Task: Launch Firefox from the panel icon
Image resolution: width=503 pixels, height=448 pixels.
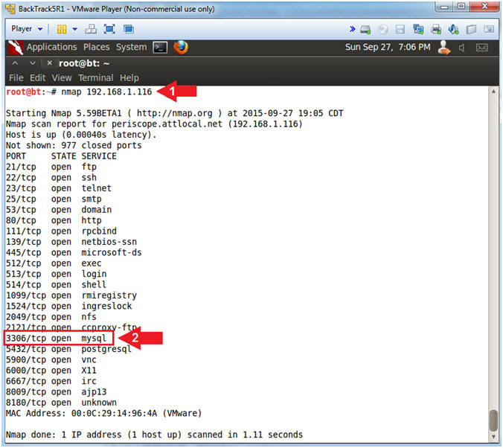Action: click(x=181, y=47)
